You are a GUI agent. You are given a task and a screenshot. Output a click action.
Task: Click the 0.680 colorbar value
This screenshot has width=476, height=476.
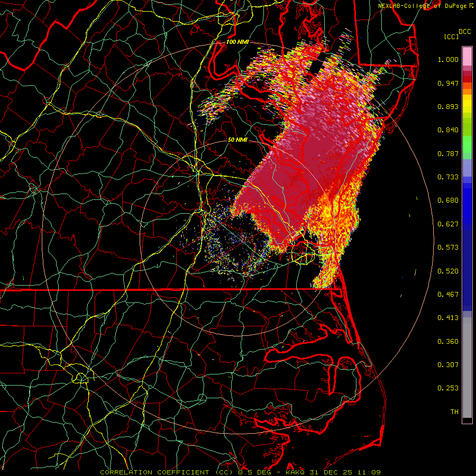448,200
